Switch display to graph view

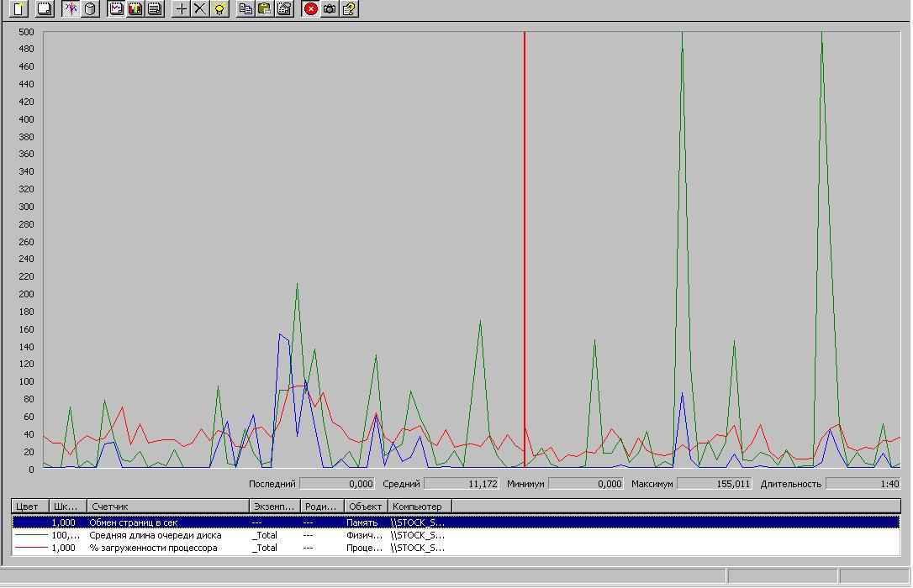coord(117,9)
